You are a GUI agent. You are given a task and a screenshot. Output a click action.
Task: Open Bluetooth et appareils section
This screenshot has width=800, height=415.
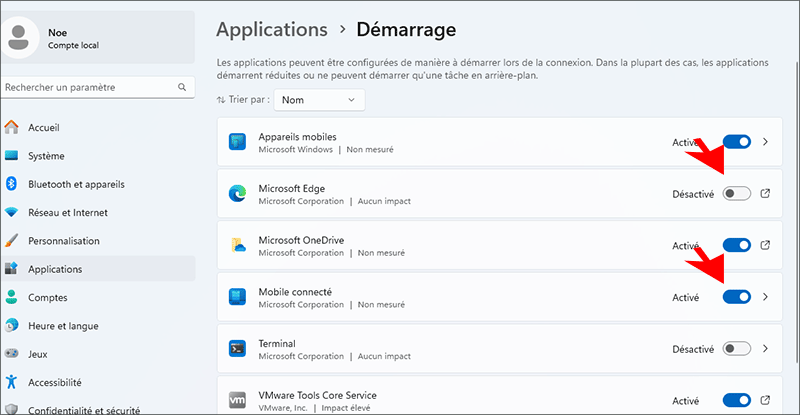click(x=98, y=184)
